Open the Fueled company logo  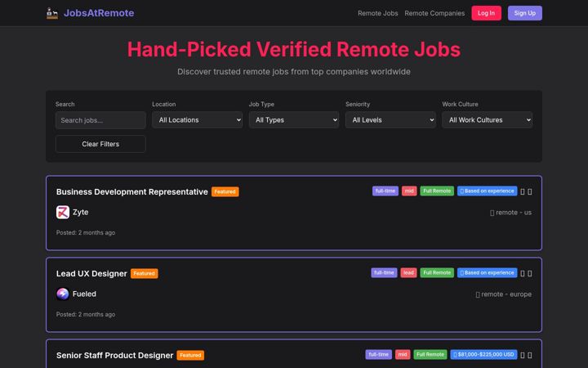coord(63,294)
